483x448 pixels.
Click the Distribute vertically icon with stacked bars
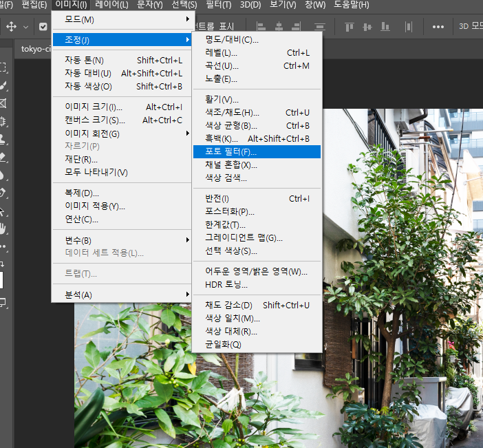tap(320, 27)
